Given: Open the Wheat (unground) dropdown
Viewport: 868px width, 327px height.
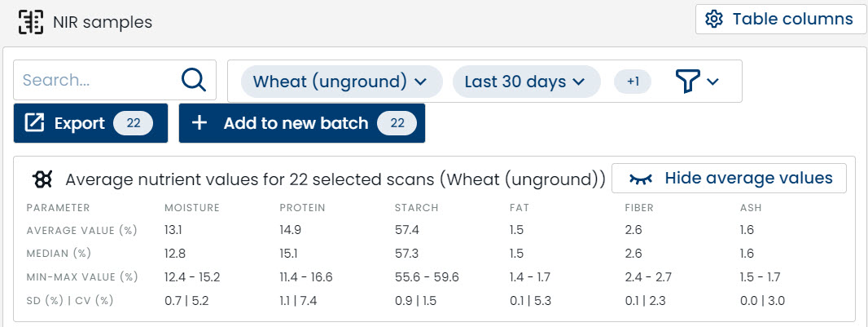Looking at the screenshot, I should 340,82.
